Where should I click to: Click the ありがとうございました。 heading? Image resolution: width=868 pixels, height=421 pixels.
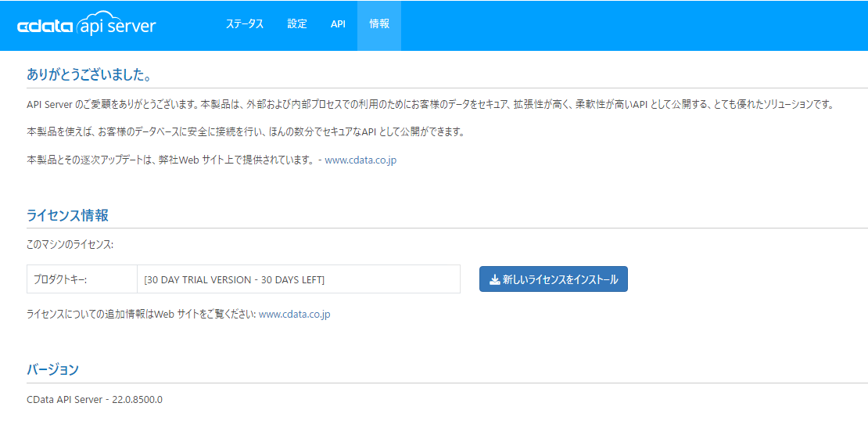pyautogui.click(x=89, y=74)
